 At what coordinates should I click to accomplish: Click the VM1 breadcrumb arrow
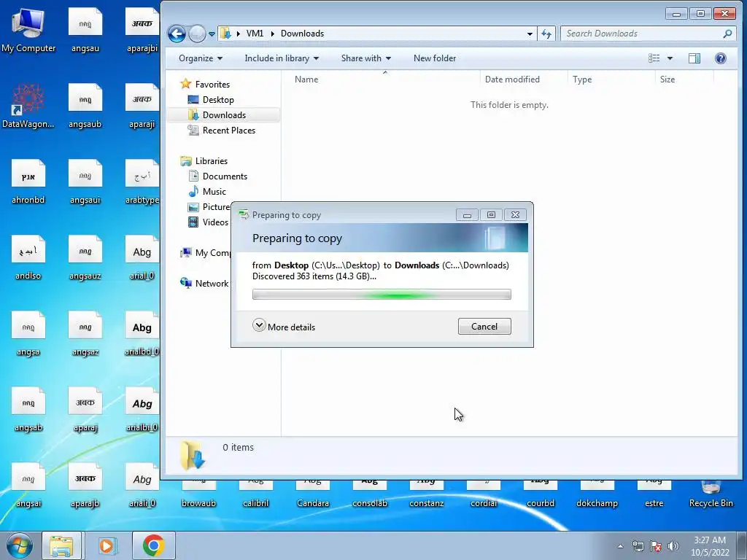tap(273, 34)
